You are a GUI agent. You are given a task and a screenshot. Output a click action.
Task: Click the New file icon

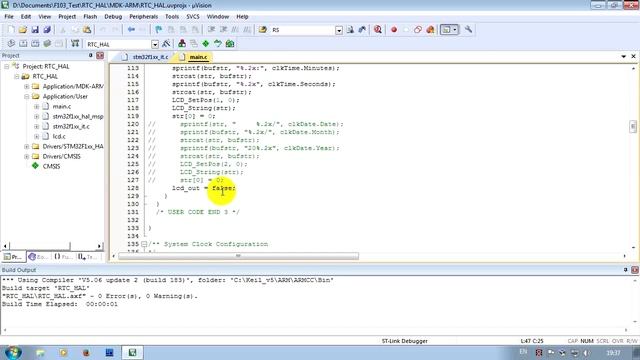[x=11, y=29]
